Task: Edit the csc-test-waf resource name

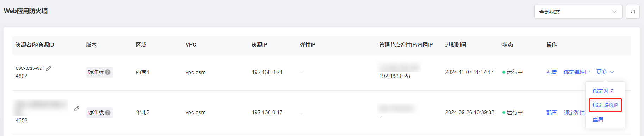Action: point(49,68)
